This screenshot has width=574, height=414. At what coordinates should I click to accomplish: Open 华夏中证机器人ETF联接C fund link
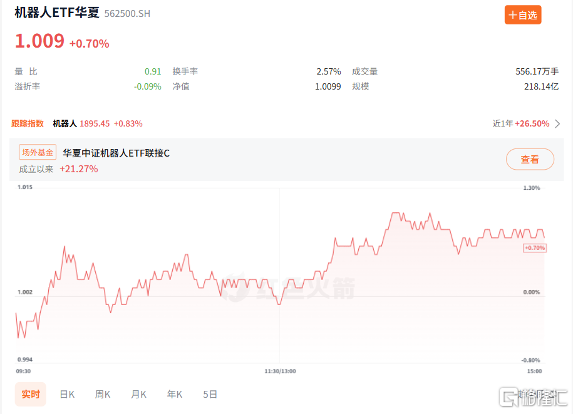[116, 153]
